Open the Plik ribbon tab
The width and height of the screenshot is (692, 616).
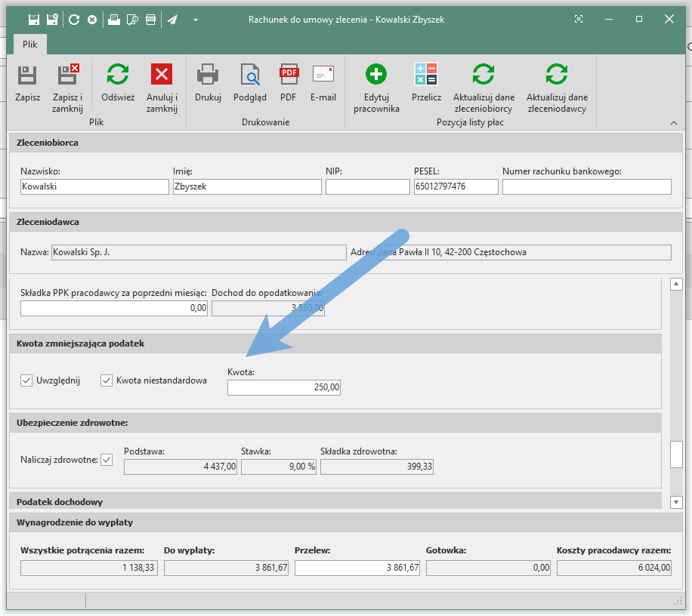point(29,45)
